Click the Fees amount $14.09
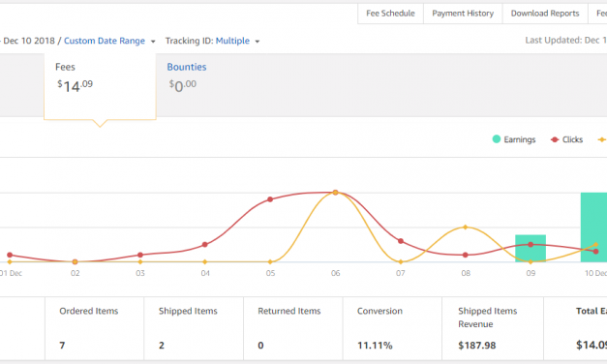 point(76,86)
